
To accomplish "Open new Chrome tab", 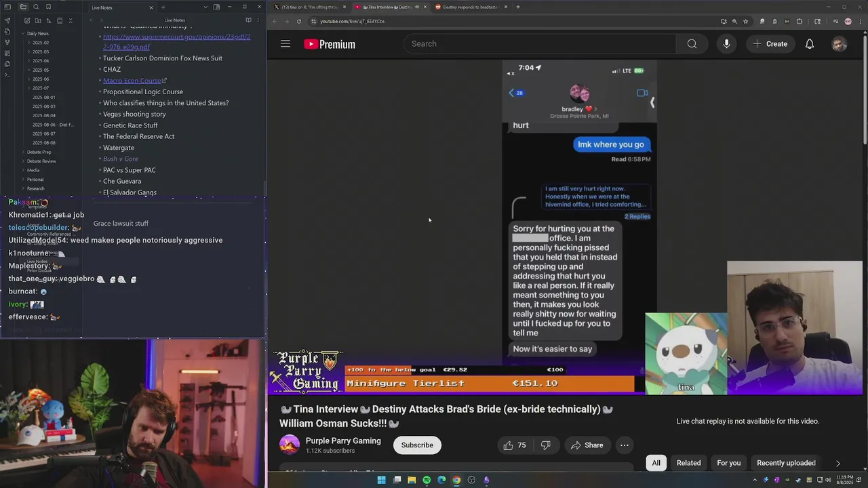I will pos(518,7).
